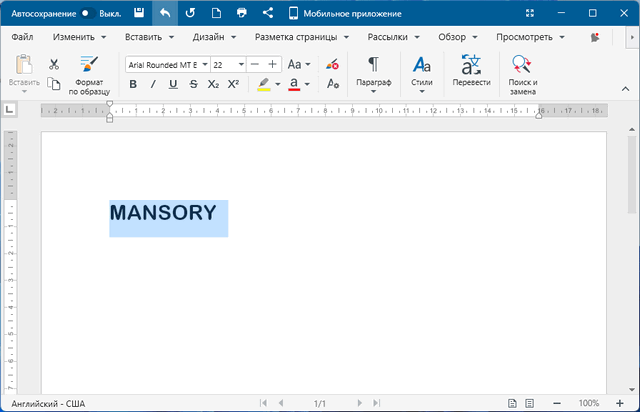Click the Cut scissors icon

coord(54,64)
